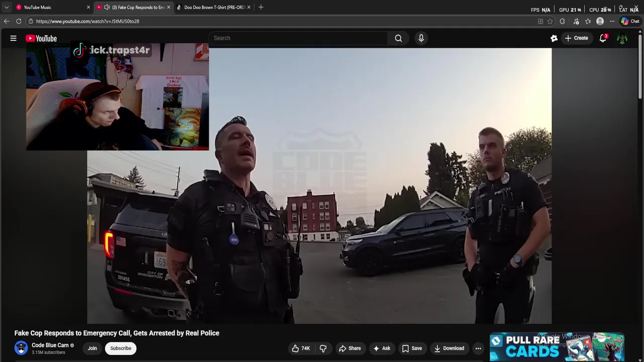Click the video player to pause

tap(319, 186)
